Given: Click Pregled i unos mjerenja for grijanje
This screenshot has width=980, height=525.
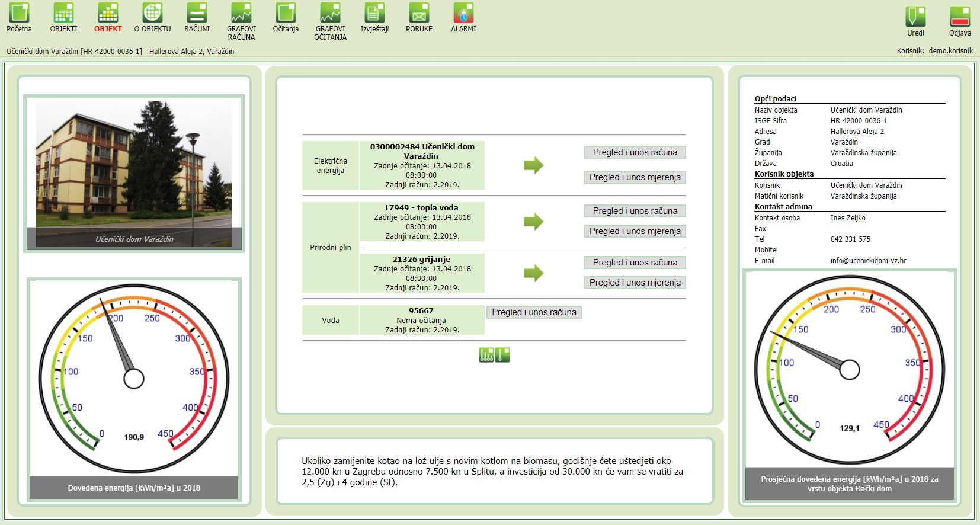Looking at the screenshot, I should tap(635, 283).
